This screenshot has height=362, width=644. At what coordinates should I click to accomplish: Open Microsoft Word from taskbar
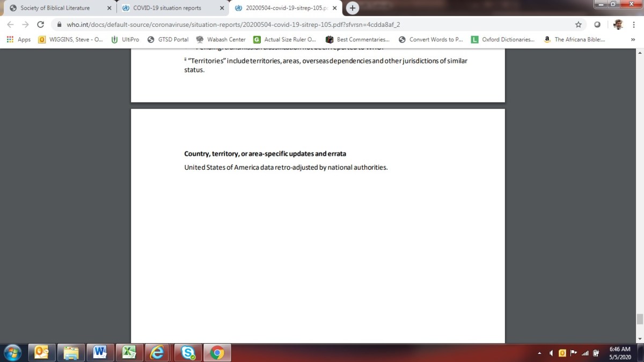click(x=100, y=352)
